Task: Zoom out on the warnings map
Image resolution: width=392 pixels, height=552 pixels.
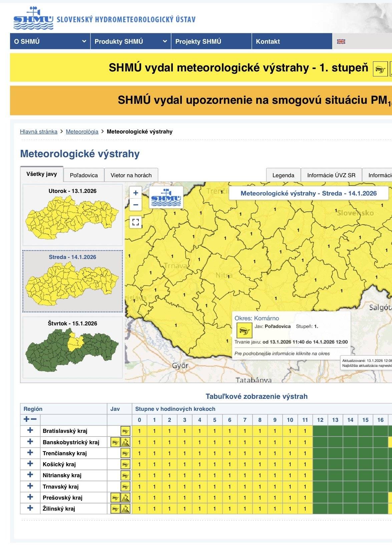Action: (135, 205)
